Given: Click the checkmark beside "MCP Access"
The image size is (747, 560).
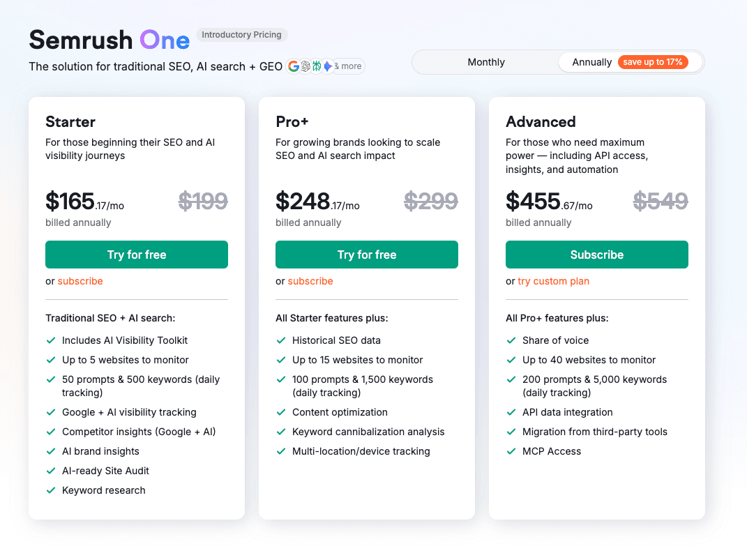Looking at the screenshot, I should [511, 451].
